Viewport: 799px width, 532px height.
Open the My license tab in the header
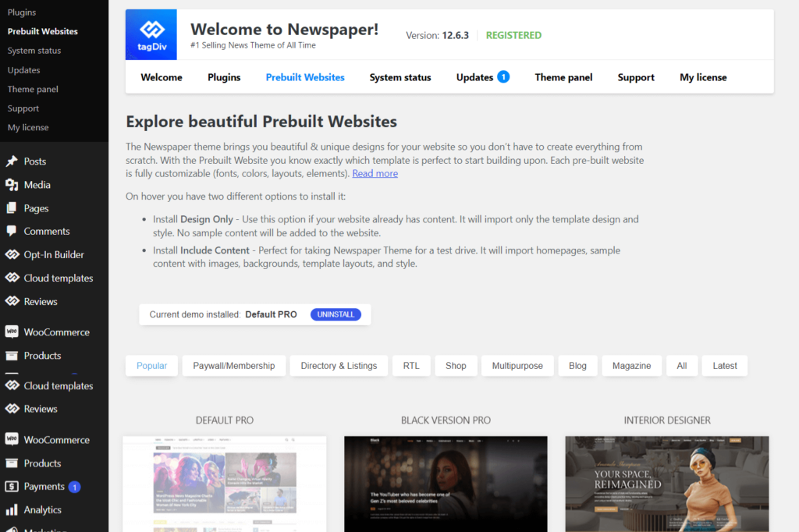[703, 77]
